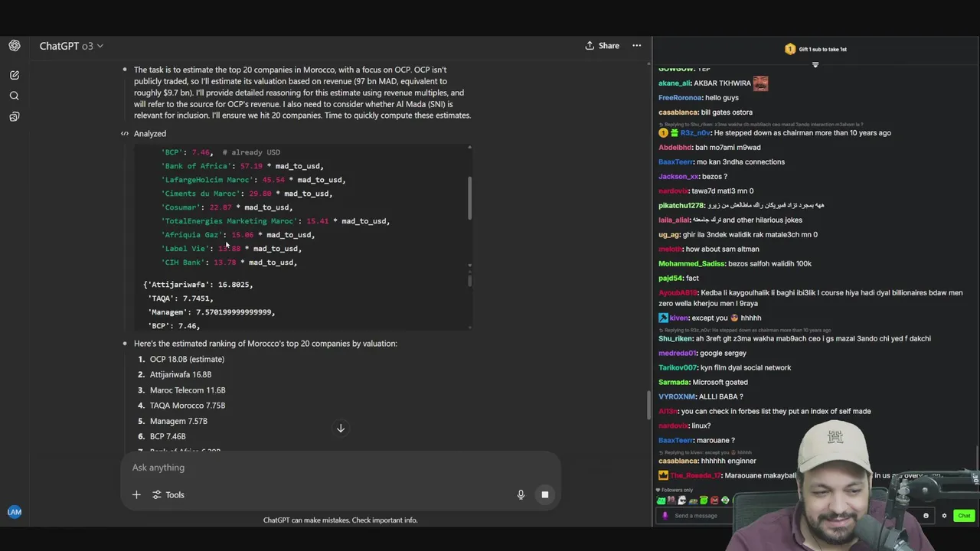Open the search chats magnifier icon
This screenshot has width=980, height=551.
(x=15, y=96)
